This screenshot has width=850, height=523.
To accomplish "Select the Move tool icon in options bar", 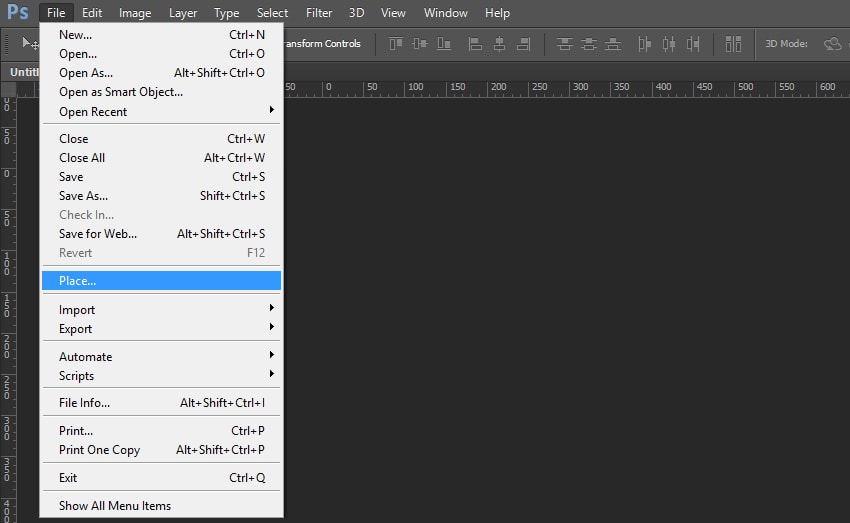I will (x=30, y=44).
